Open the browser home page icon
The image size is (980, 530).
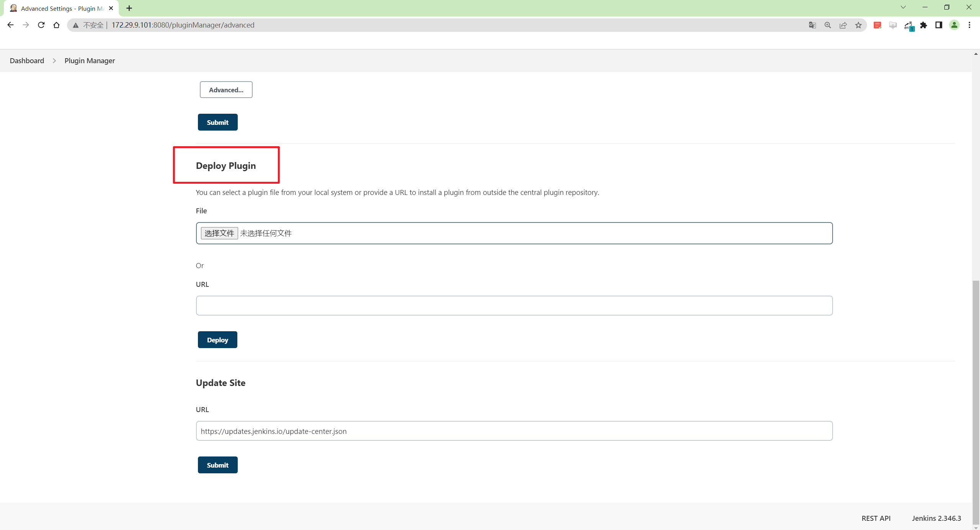tap(56, 25)
